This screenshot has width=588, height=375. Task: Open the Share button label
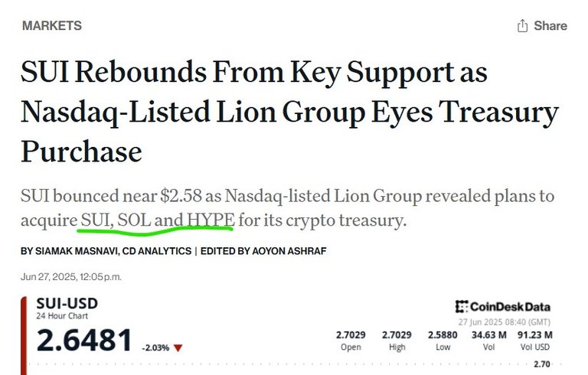(550, 26)
